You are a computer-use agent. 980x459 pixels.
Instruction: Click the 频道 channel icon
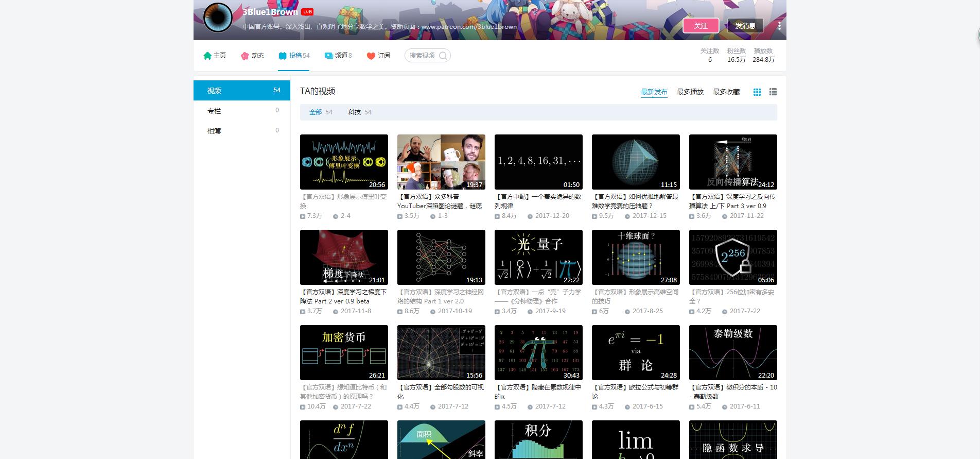pyautogui.click(x=329, y=56)
